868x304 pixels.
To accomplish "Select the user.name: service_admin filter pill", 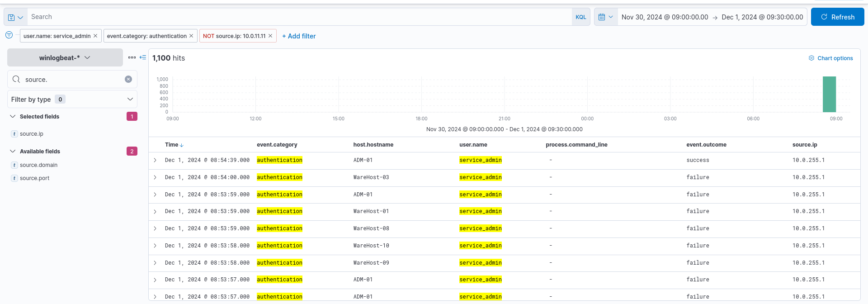I will pyautogui.click(x=57, y=36).
